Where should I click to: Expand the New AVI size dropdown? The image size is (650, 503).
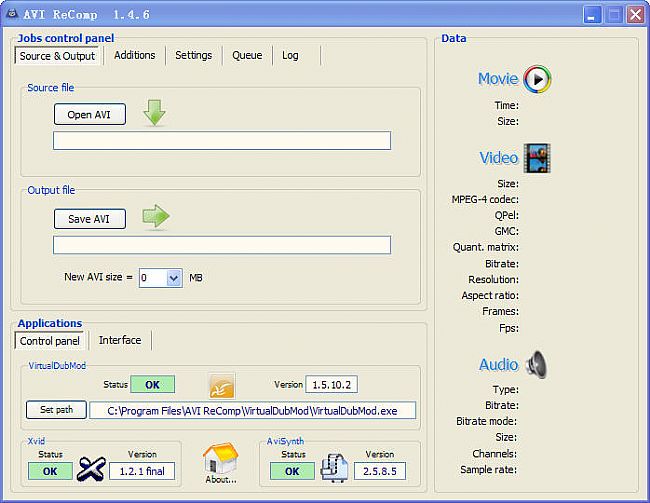point(174,278)
